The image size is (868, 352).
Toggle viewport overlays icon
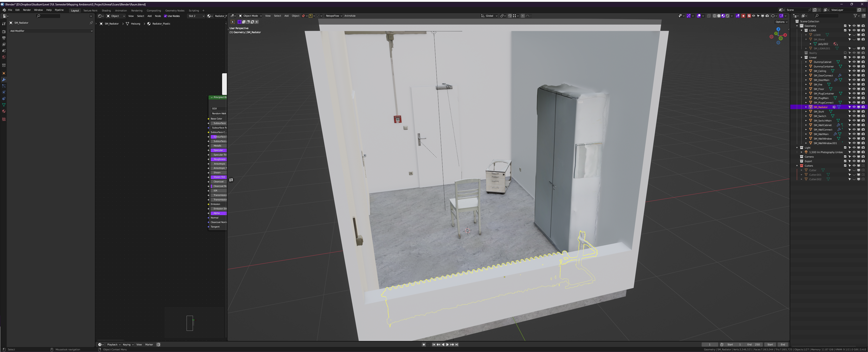699,16
